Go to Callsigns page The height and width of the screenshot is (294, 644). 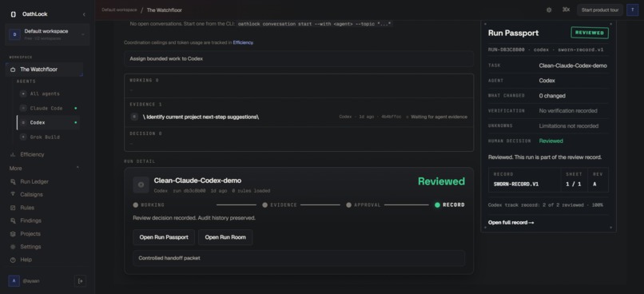tap(32, 195)
